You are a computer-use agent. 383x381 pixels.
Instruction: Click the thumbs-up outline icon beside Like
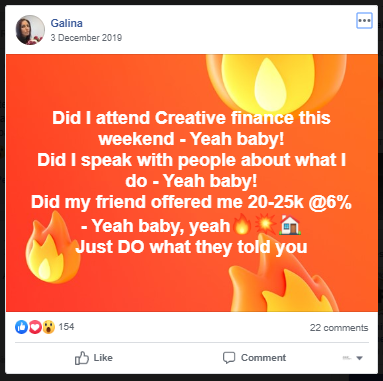click(x=82, y=358)
